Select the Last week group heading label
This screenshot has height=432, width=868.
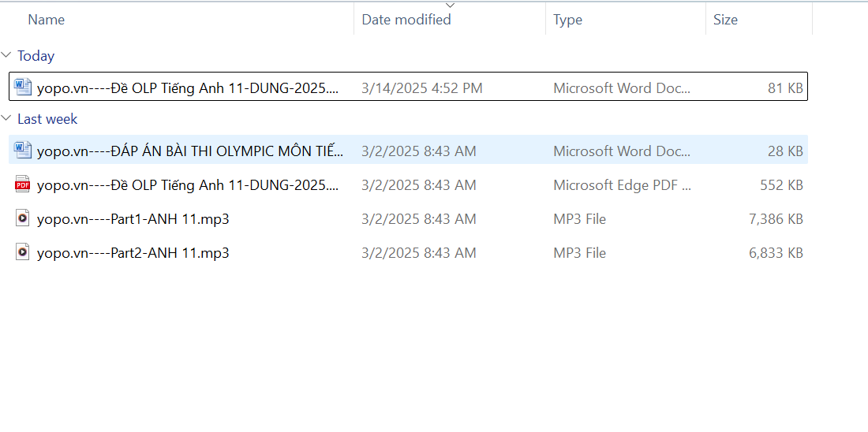tap(47, 119)
